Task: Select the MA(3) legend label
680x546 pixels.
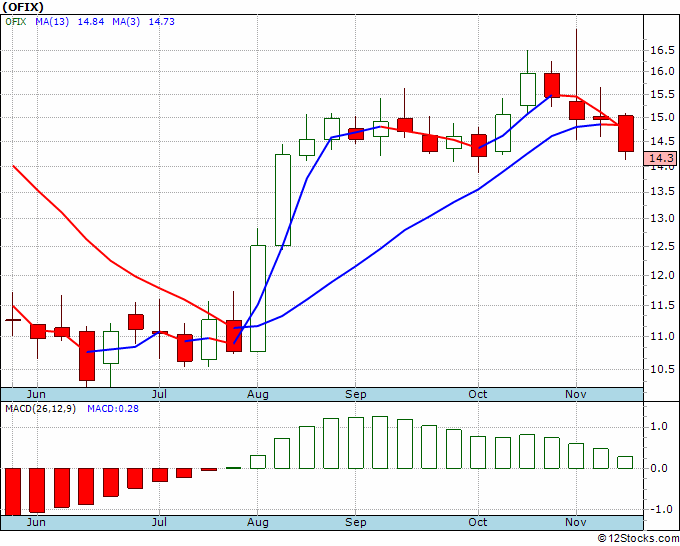Action: point(126,21)
